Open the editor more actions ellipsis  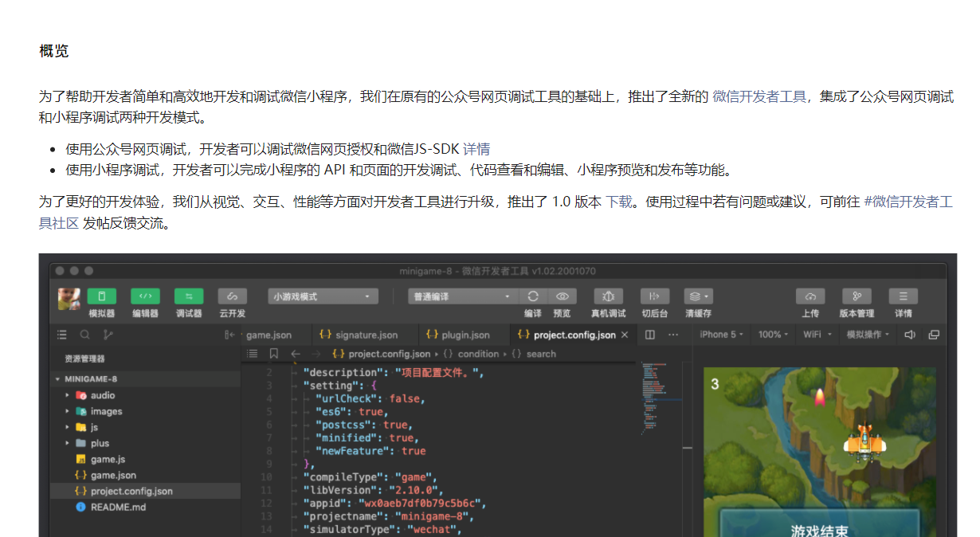673,335
